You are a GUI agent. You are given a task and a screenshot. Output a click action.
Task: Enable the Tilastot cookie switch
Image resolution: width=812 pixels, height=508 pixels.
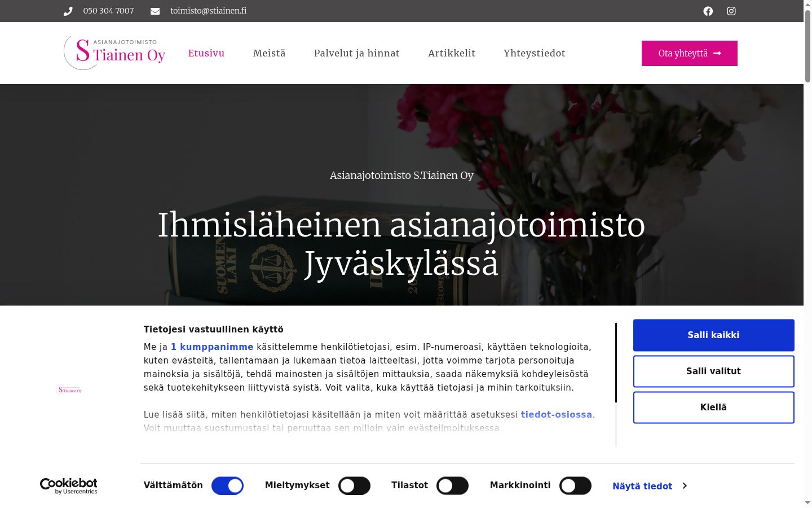(452, 486)
